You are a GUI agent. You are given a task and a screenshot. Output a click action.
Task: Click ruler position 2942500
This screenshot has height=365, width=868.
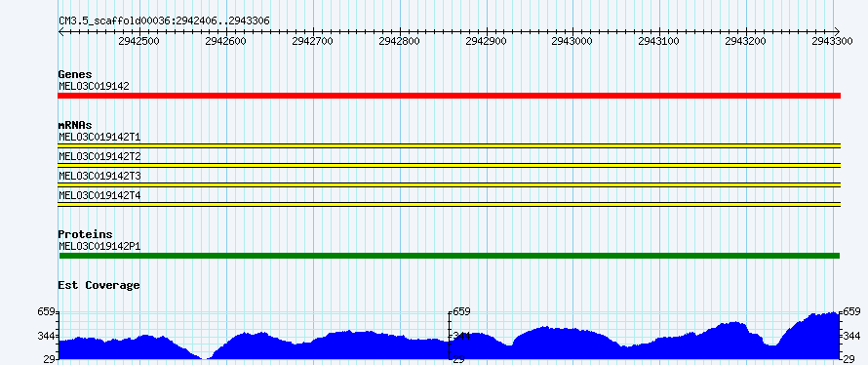[138, 42]
